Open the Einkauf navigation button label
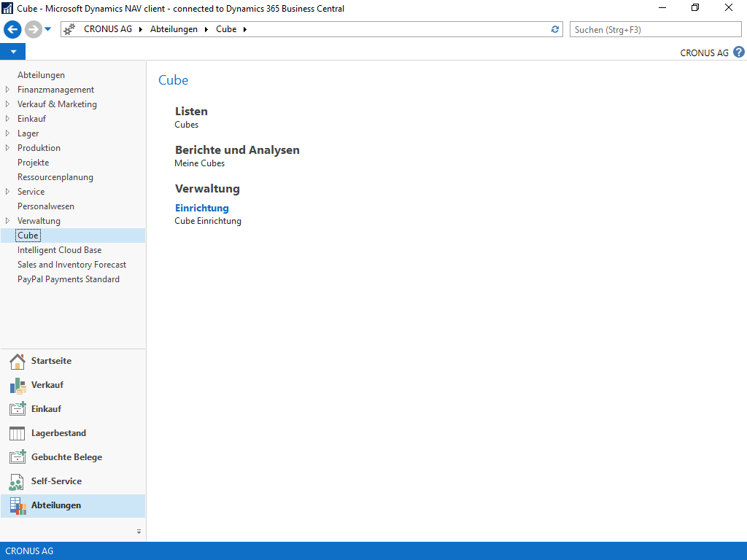 46,408
